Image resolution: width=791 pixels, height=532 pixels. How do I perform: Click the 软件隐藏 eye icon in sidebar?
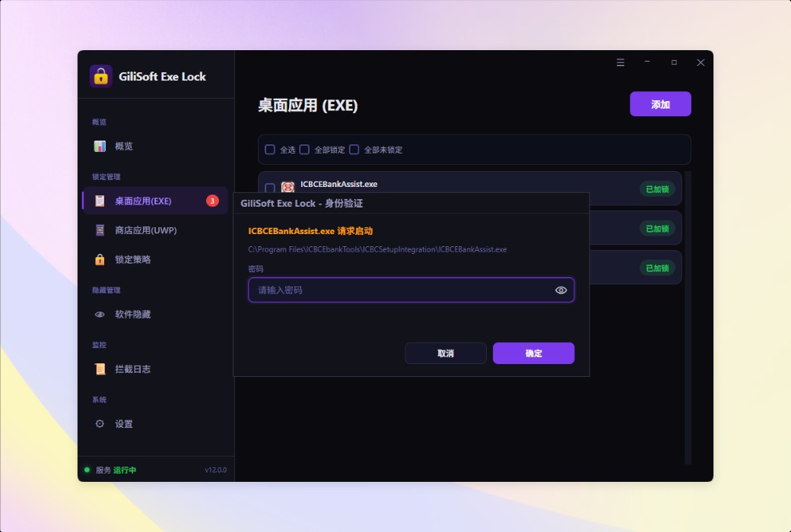100,315
